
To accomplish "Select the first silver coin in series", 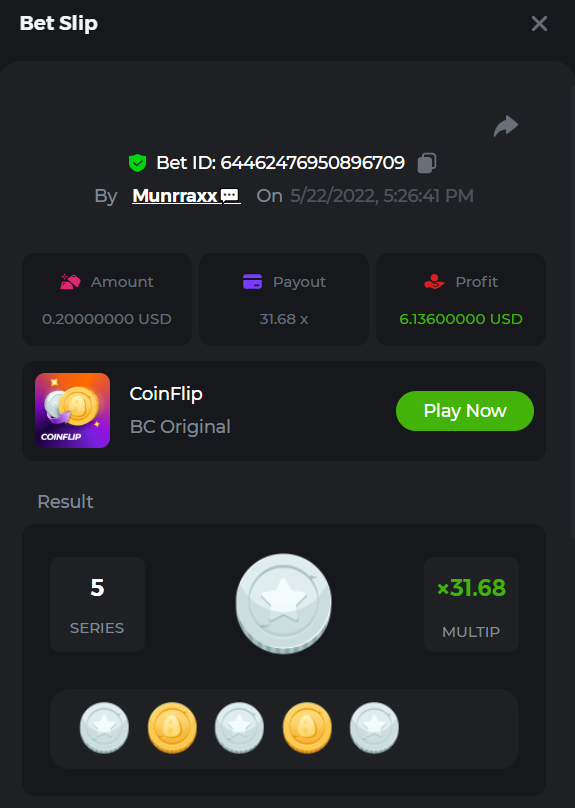I will coord(105,728).
